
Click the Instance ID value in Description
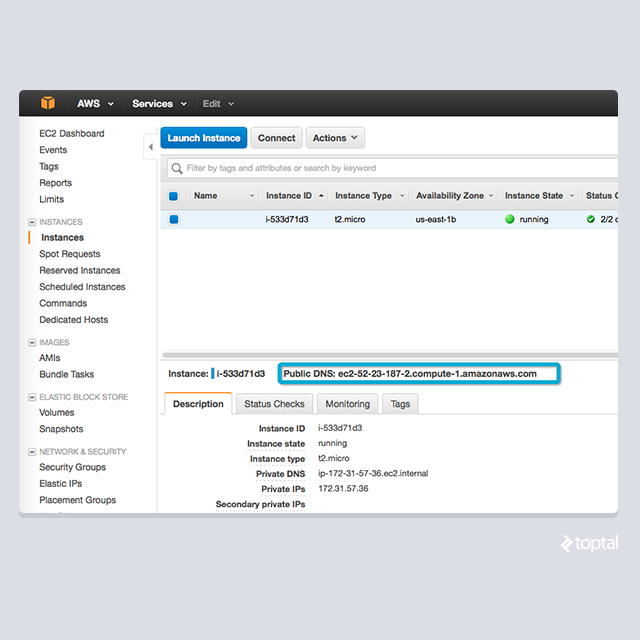(x=340, y=428)
